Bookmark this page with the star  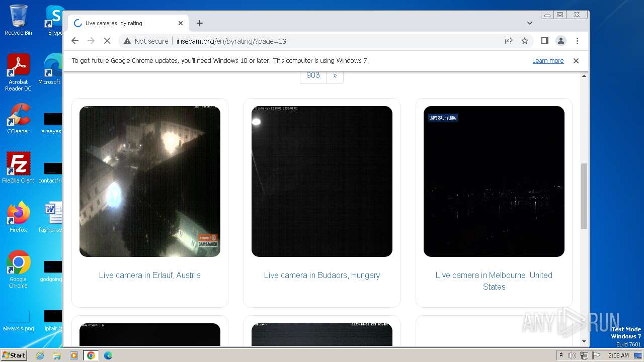click(x=525, y=41)
